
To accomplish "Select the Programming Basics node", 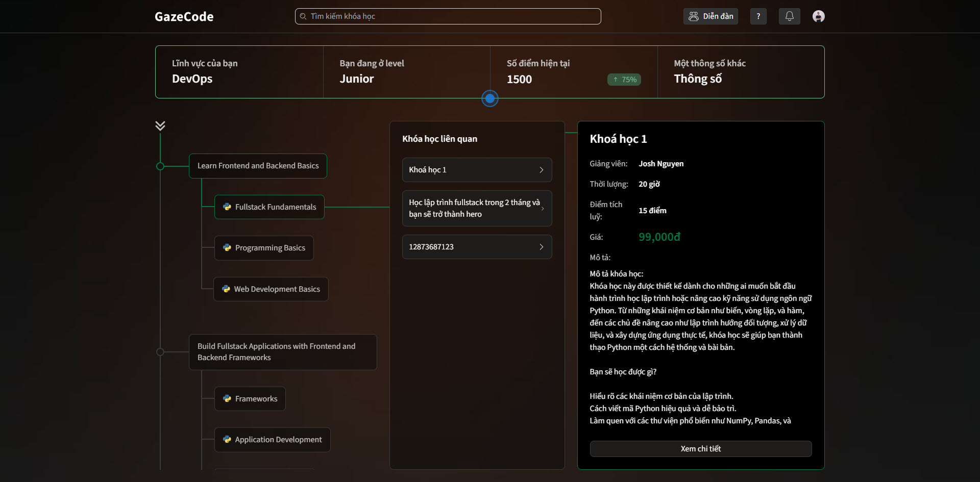I will tap(264, 248).
